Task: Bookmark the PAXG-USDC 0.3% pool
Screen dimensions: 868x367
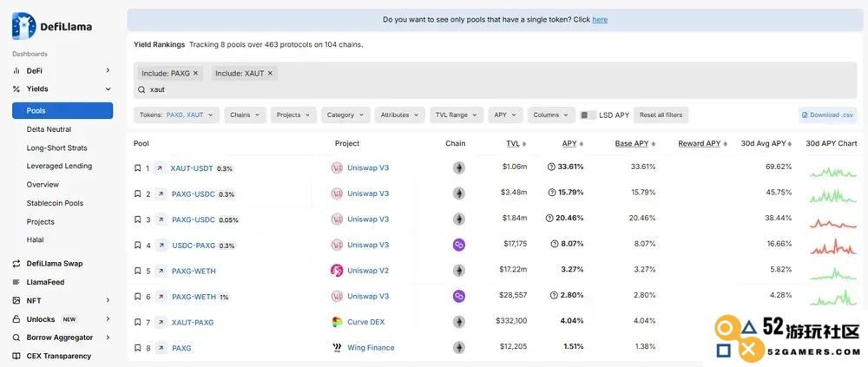Action: point(137,193)
